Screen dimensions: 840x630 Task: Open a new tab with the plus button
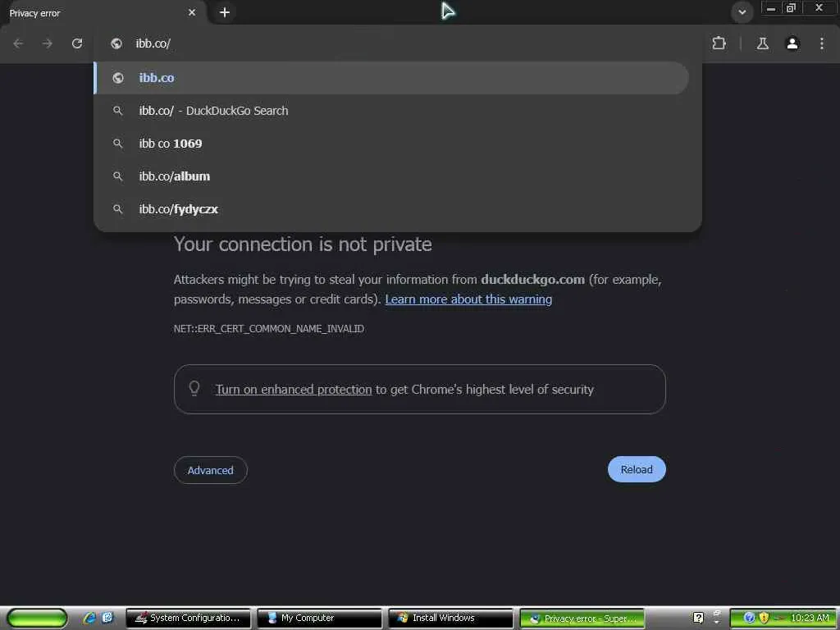225,12
